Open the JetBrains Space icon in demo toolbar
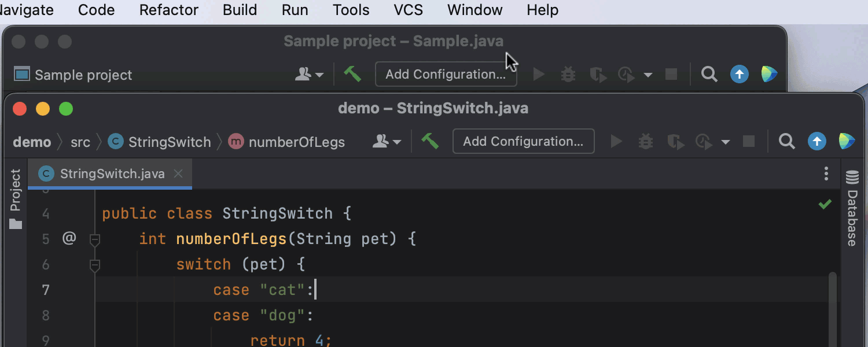868x347 pixels. 847,141
